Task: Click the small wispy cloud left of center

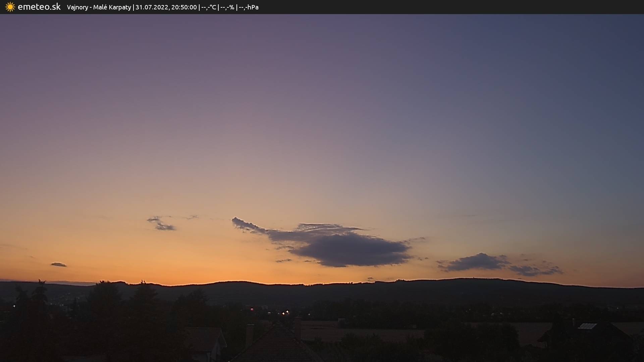Action: pos(162,224)
